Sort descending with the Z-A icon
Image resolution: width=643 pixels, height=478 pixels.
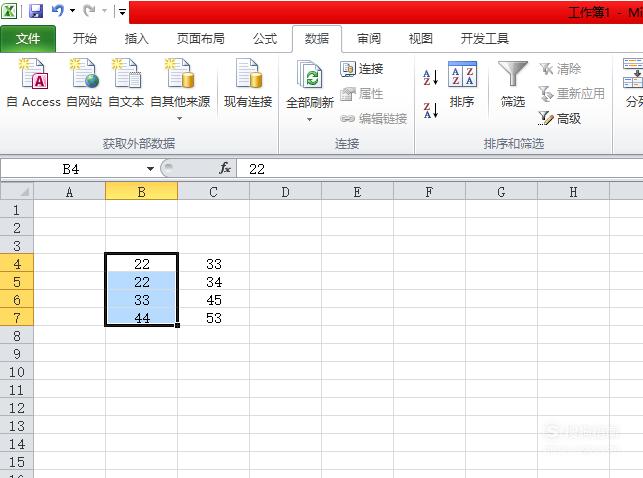tap(431, 110)
